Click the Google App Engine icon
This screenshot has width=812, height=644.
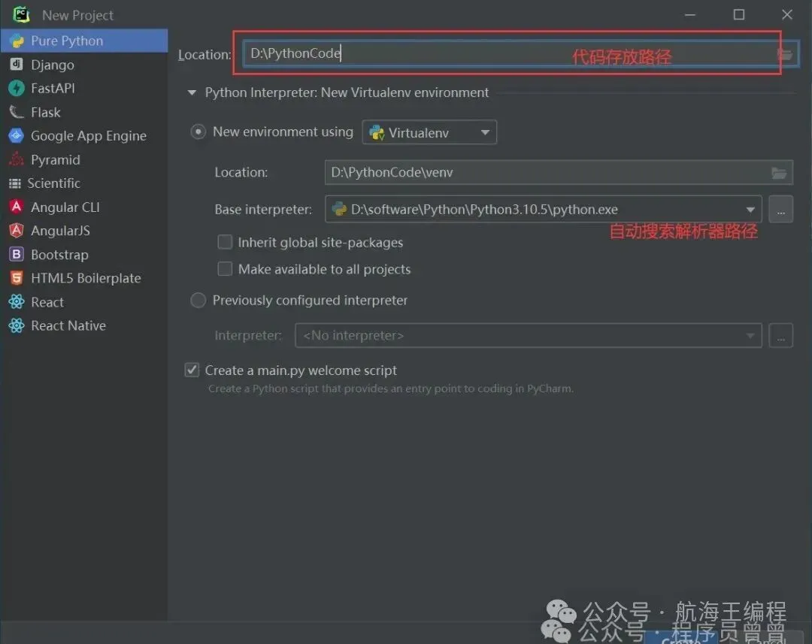(17, 135)
